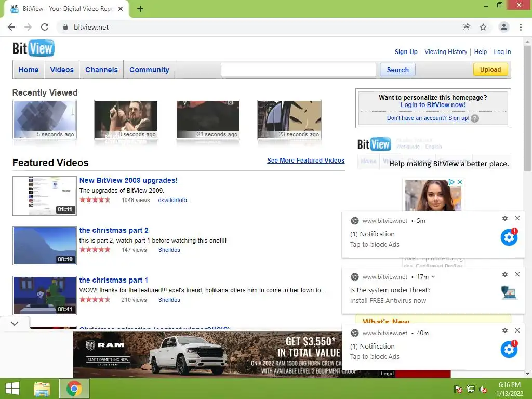This screenshot has height=399, width=532.
Task: Click the padlock site info icon
Action: (x=65, y=27)
